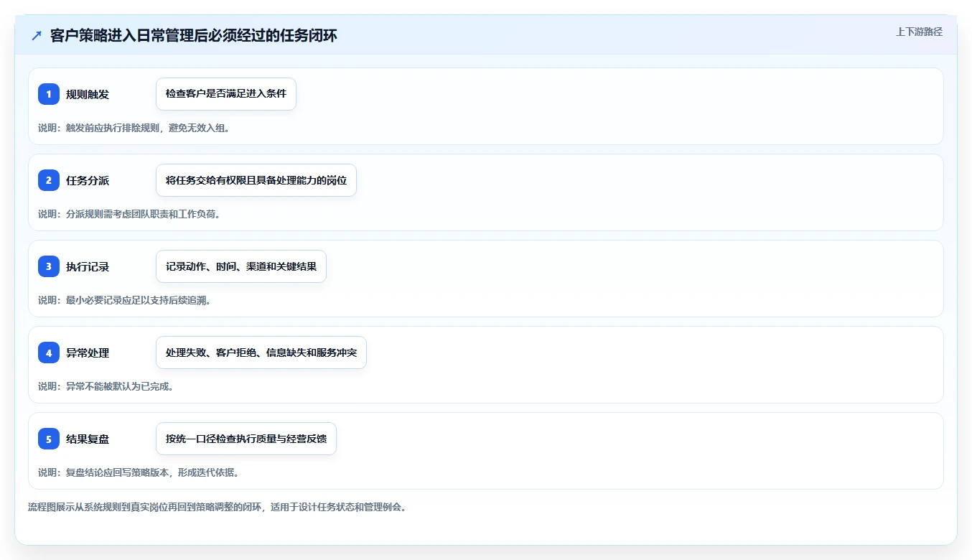972x560 pixels.
Task: Click the step 1 number badge
Action: click(x=49, y=94)
